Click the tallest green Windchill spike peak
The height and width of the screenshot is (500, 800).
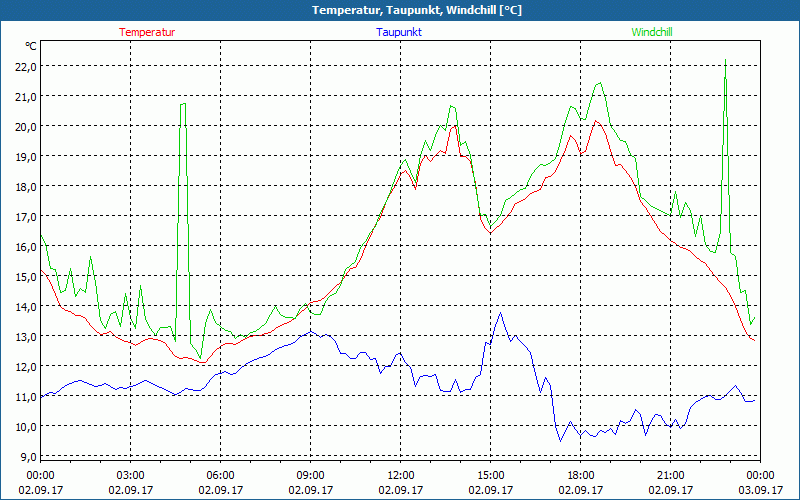click(725, 61)
